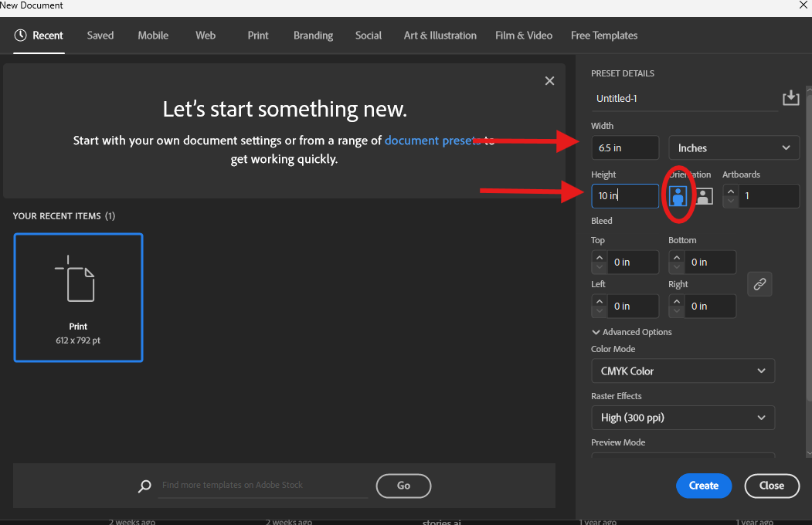
Task: Increment Artboards using the up stepper arrow
Action: [x=730, y=191]
